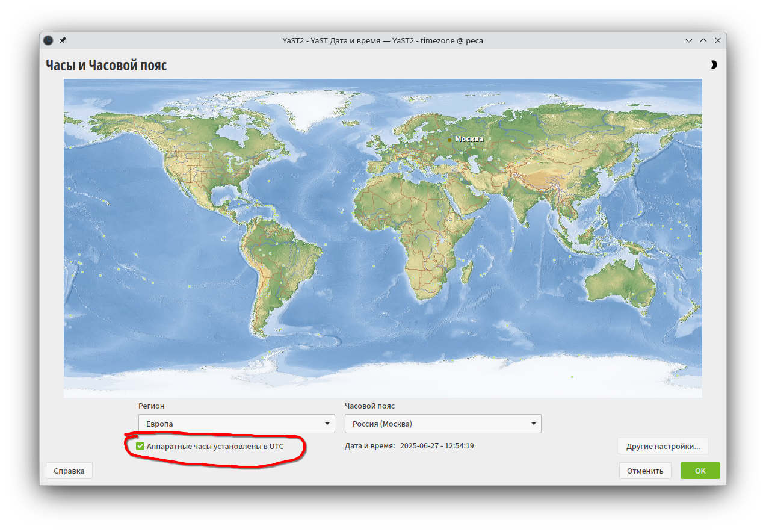Uncheck the hardware clock set to UTC checkbox
This screenshot has width=766, height=532.
(x=140, y=446)
